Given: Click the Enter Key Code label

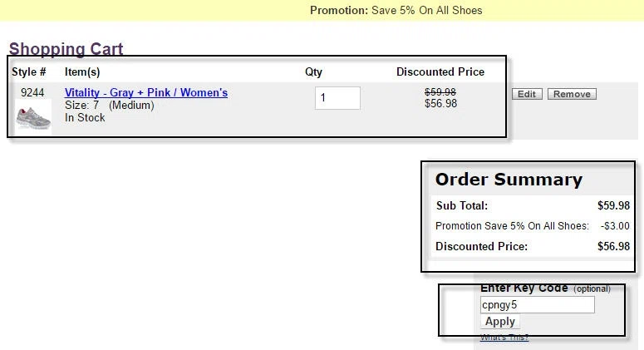Looking at the screenshot, I should tap(524, 288).
